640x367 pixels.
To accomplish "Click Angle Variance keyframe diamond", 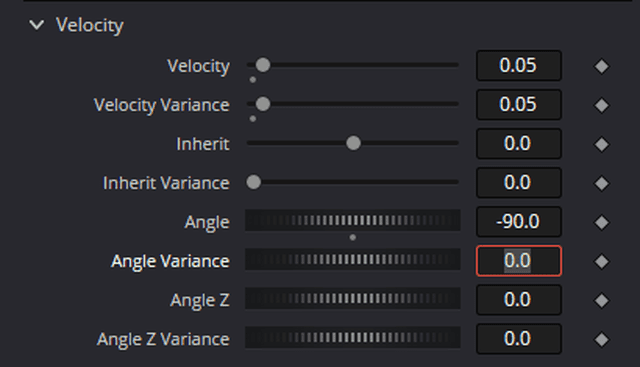I will click(601, 261).
